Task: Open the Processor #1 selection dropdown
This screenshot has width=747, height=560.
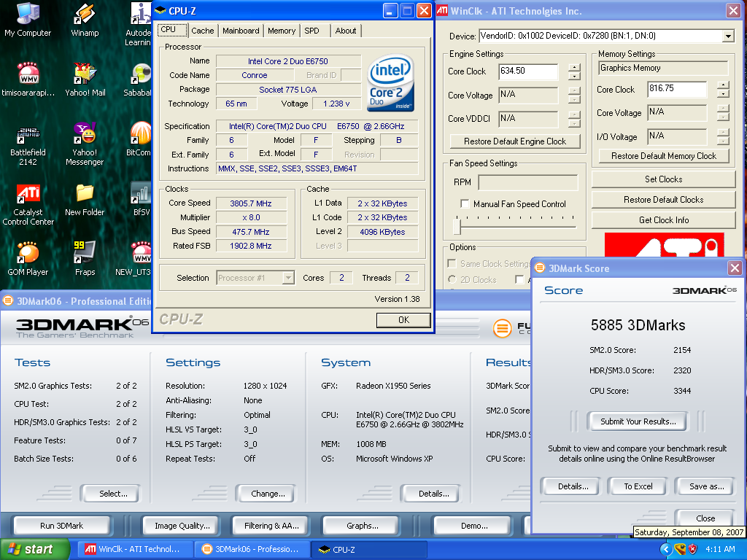Action: click(288, 278)
